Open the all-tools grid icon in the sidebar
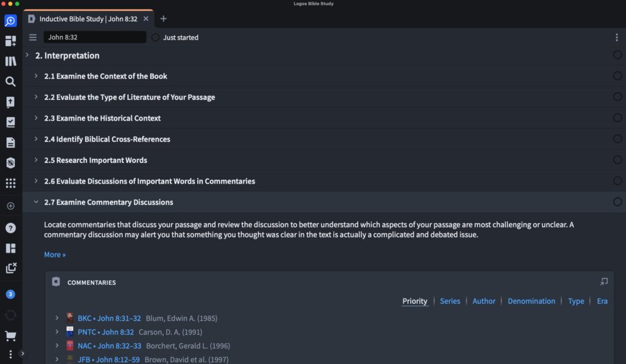The image size is (626, 364). click(10, 183)
